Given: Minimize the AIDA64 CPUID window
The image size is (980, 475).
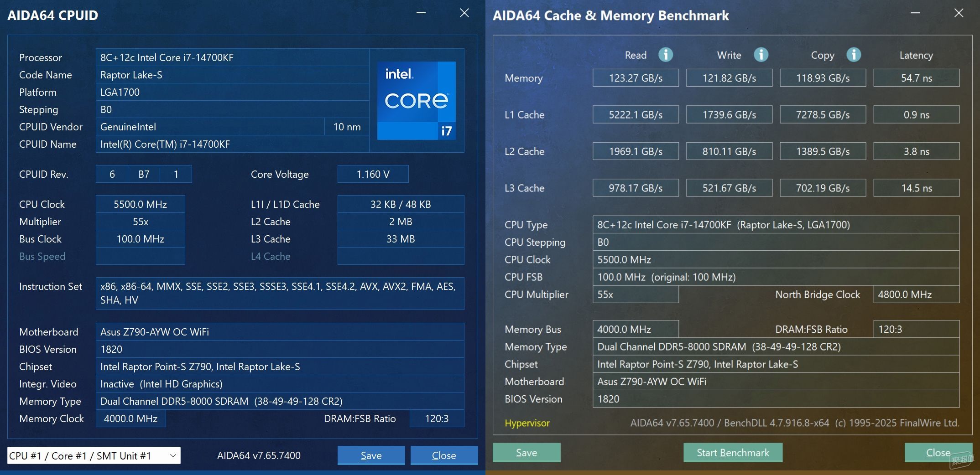Looking at the screenshot, I should pyautogui.click(x=421, y=13).
